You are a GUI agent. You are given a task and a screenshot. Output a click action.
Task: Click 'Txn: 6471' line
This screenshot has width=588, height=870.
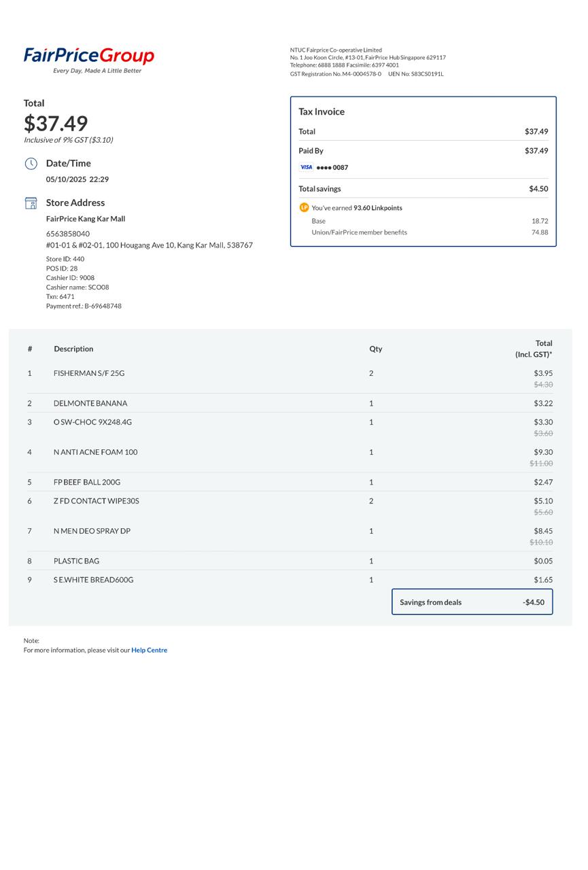click(60, 297)
